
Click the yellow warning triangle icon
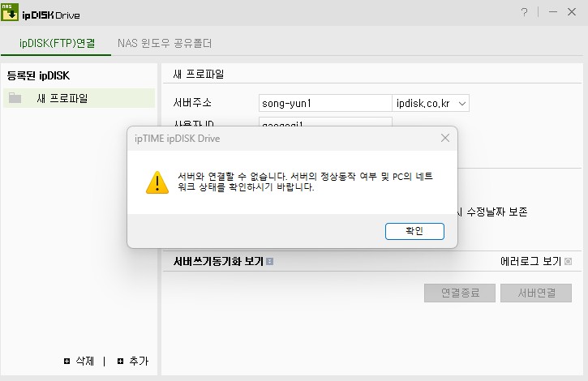click(x=157, y=182)
